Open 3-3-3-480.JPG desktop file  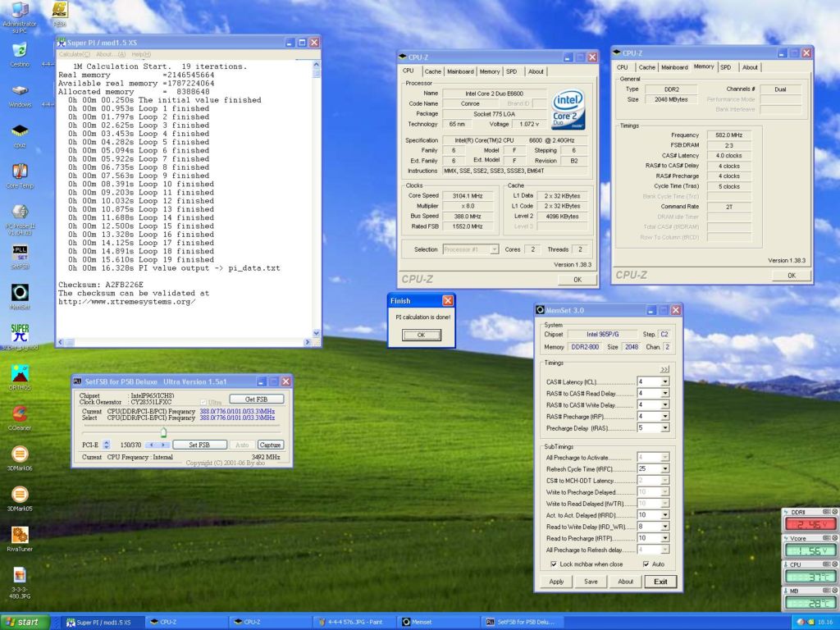click(20, 583)
